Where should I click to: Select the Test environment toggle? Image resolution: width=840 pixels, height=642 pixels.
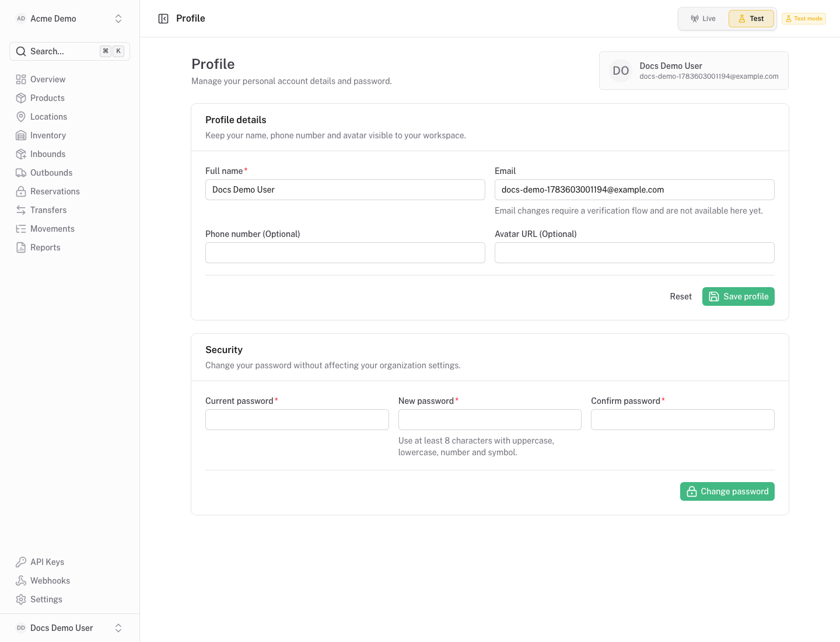point(751,19)
